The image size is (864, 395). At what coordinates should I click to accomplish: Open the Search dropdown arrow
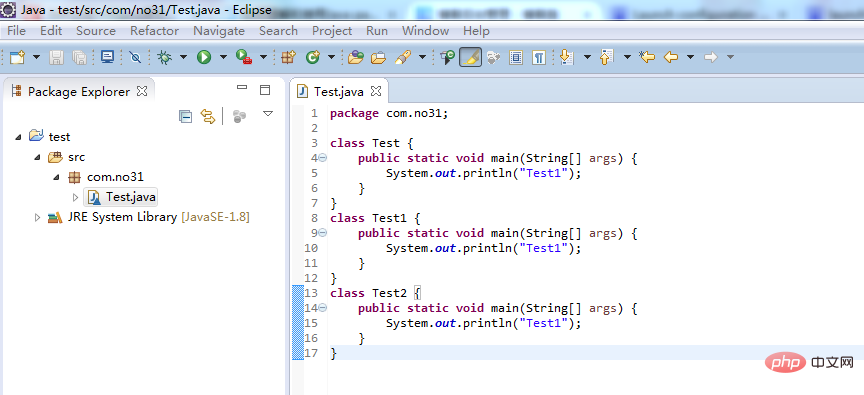pos(423,57)
